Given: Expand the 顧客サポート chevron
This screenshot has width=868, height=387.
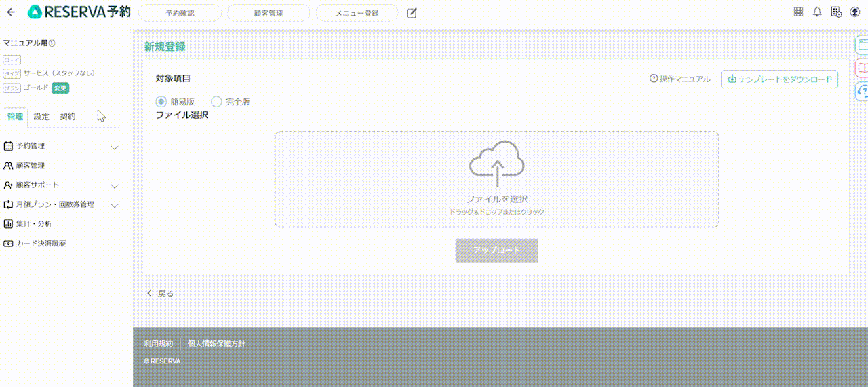Looking at the screenshot, I should coord(115,185).
